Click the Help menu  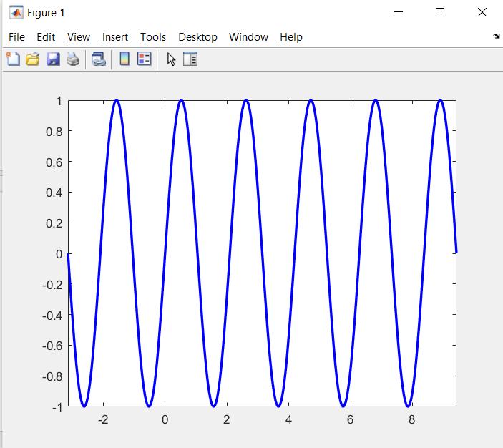coord(291,37)
